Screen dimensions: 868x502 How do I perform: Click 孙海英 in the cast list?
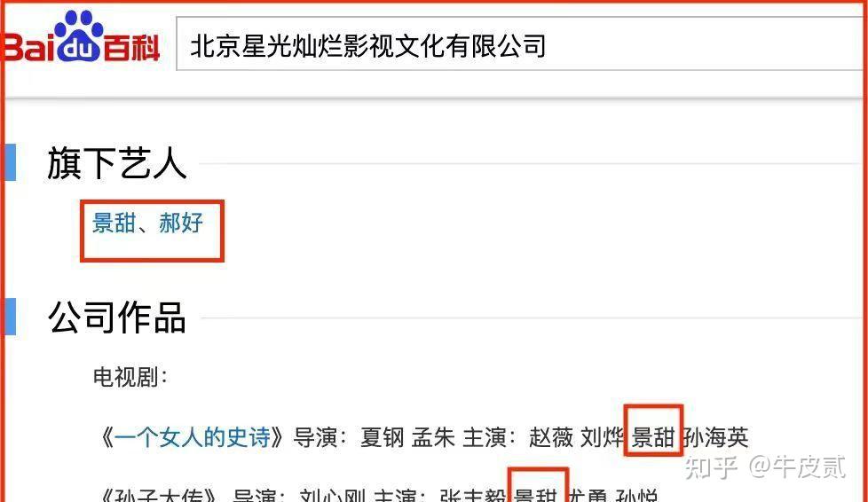[x=715, y=437]
